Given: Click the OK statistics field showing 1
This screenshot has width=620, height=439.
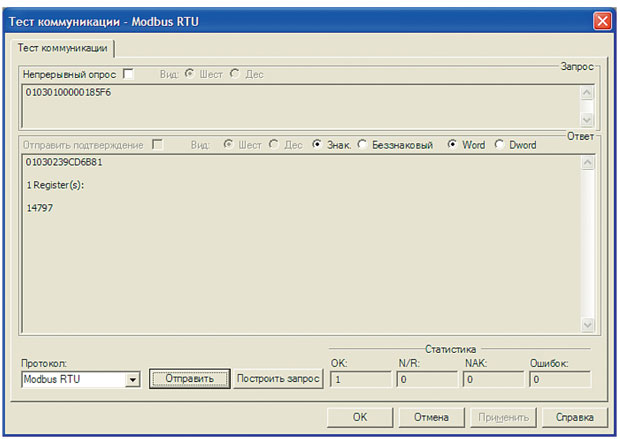Looking at the screenshot, I should click(361, 379).
